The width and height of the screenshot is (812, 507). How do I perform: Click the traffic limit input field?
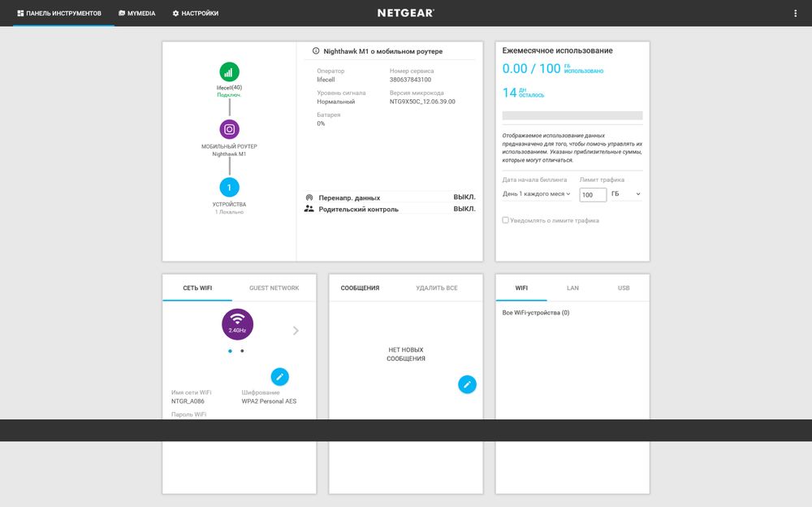[593, 195]
